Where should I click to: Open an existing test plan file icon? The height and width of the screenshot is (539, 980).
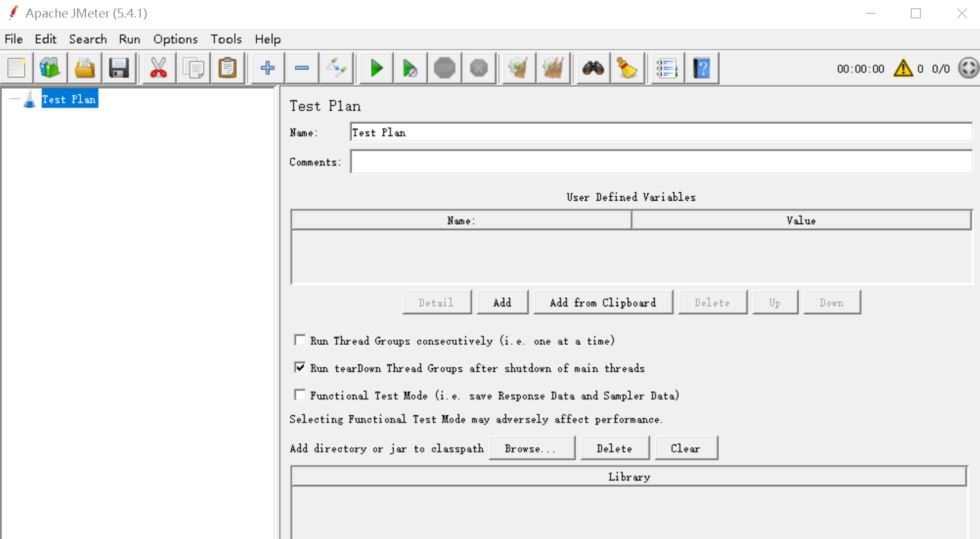coord(85,68)
